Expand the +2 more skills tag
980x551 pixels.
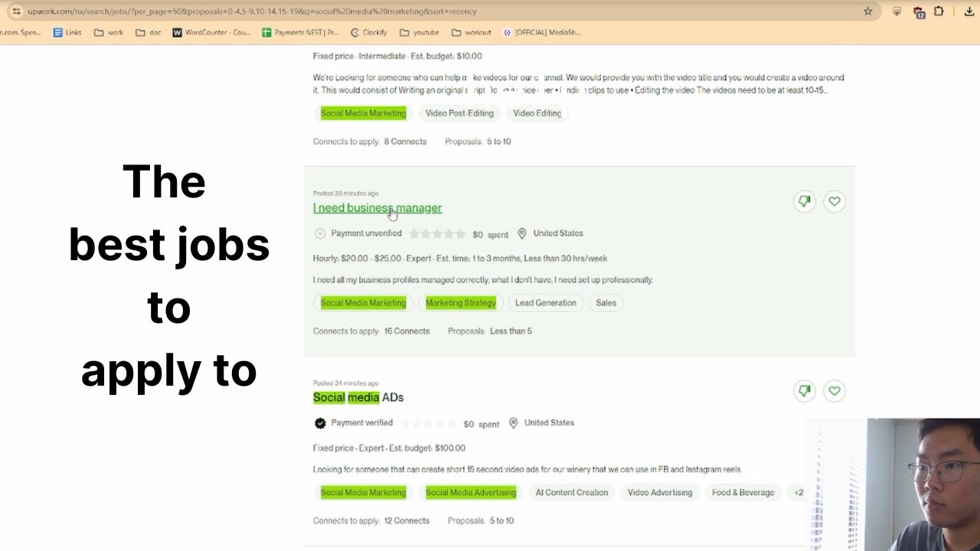point(799,493)
